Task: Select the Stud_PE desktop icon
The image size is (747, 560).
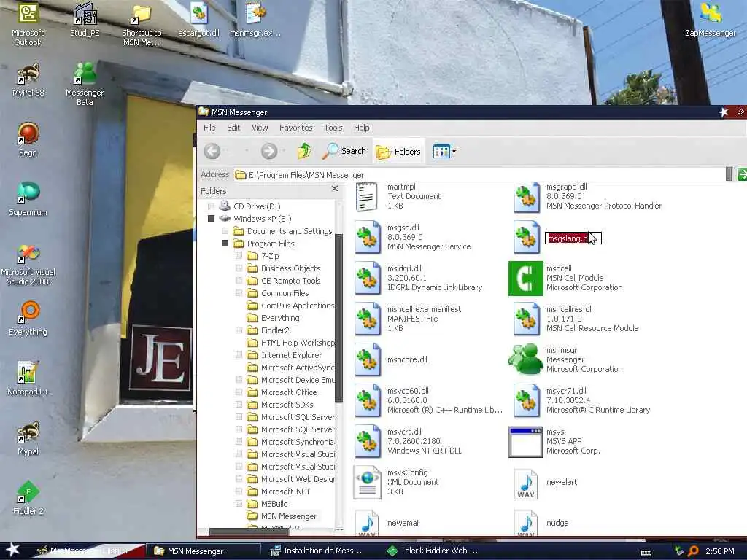Action: [85, 20]
